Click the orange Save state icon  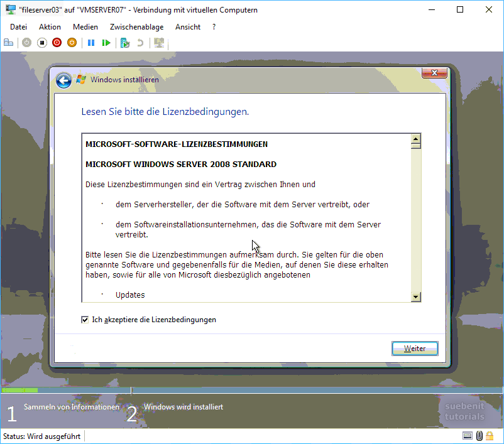(x=72, y=43)
